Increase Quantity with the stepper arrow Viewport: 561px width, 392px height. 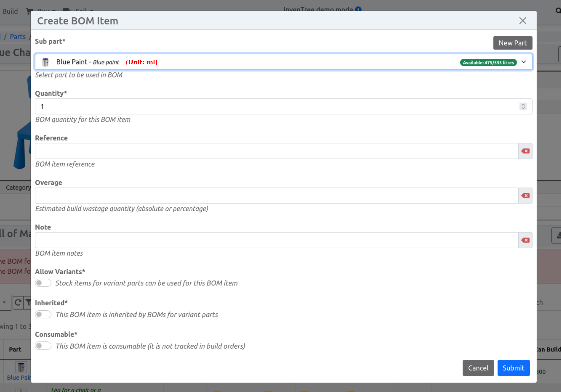[x=523, y=105]
